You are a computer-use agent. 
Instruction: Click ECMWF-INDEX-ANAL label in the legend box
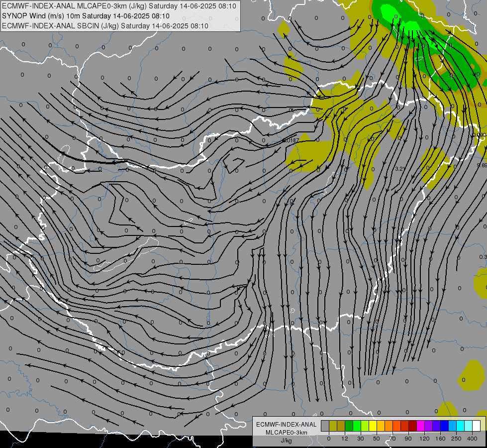(x=287, y=425)
